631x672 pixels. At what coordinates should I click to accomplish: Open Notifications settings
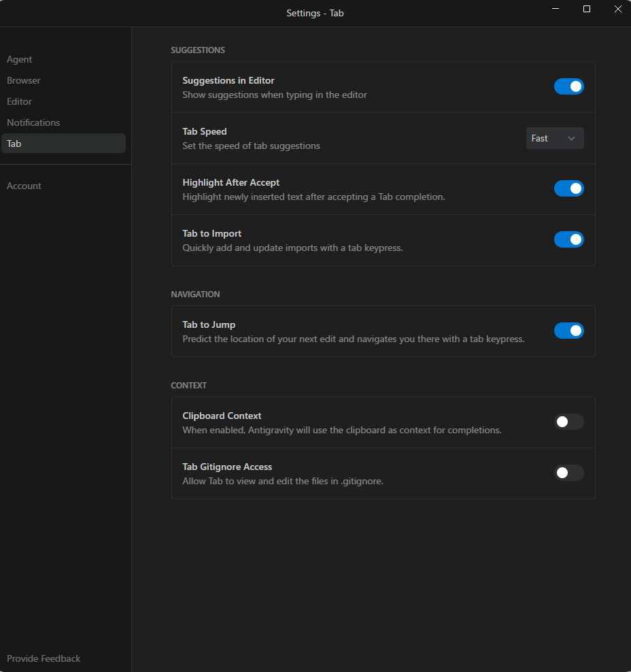click(x=33, y=123)
